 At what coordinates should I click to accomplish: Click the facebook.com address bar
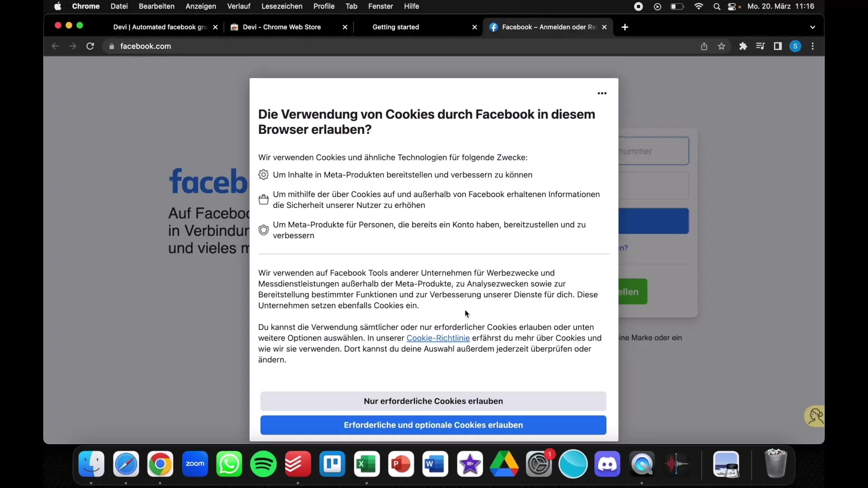pos(146,46)
